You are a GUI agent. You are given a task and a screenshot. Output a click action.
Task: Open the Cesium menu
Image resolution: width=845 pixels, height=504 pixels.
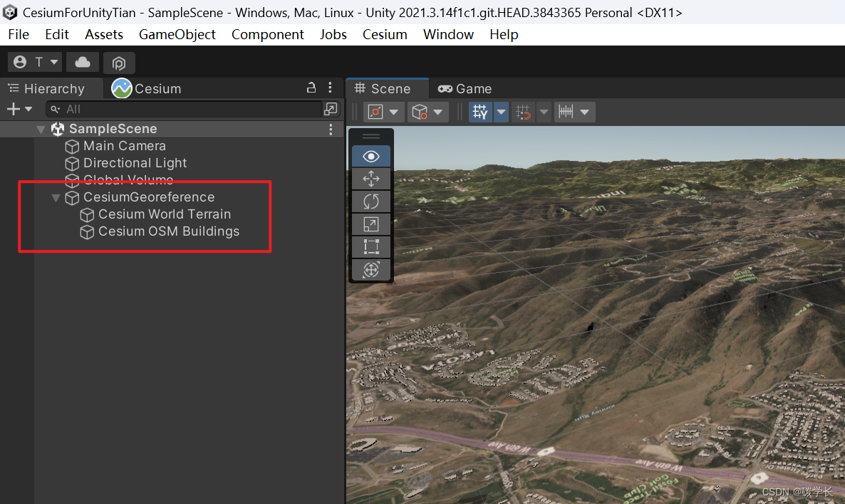point(385,34)
